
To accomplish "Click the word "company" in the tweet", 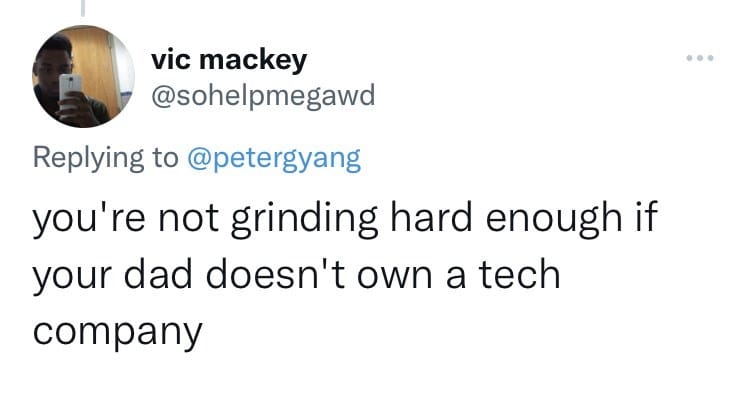I will tap(117, 332).
